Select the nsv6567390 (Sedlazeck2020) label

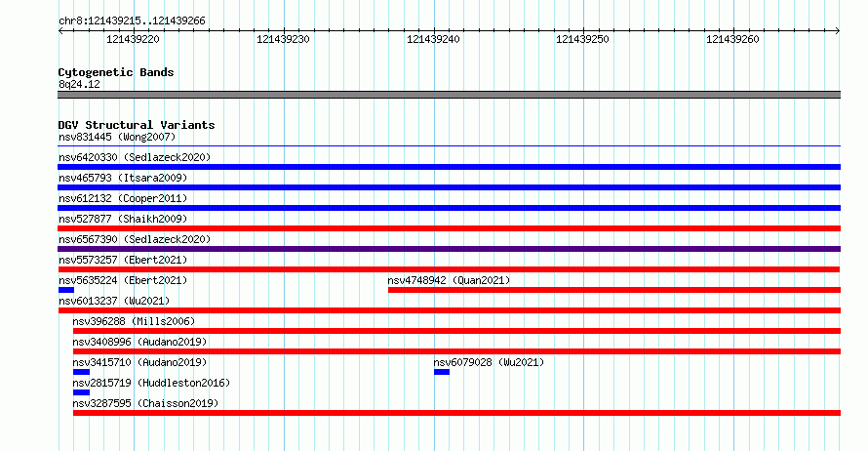point(135,239)
